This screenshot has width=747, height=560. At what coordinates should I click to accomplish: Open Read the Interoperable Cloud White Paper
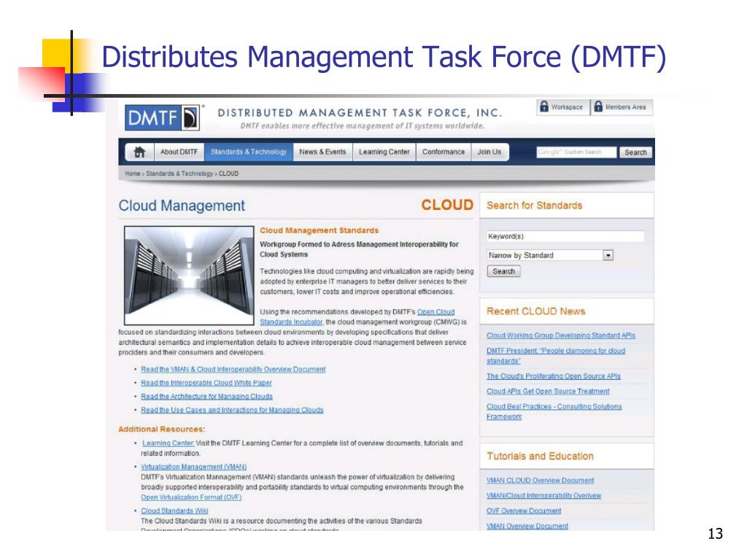(x=206, y=383)
